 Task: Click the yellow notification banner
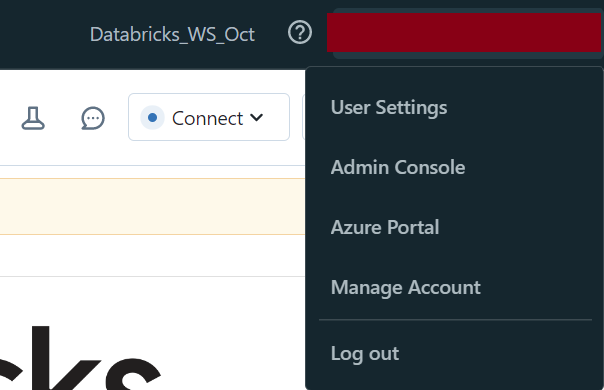pos(153,206)
